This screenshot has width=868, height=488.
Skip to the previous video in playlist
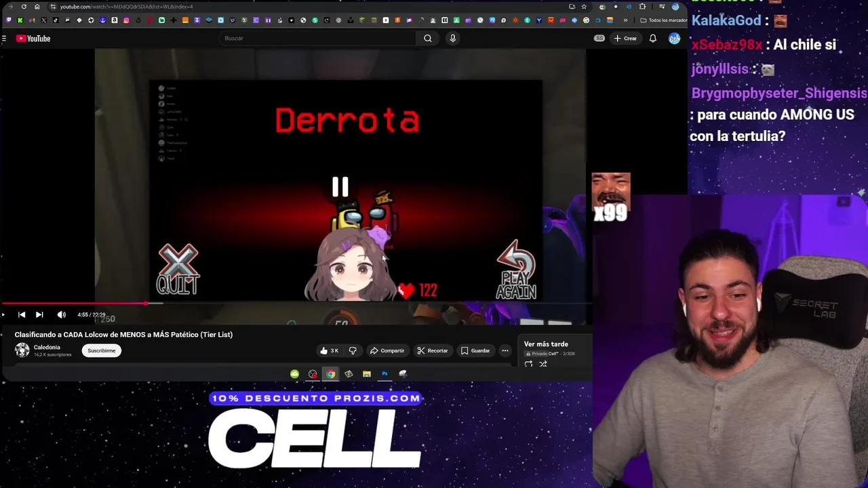(x=22, y=314)
